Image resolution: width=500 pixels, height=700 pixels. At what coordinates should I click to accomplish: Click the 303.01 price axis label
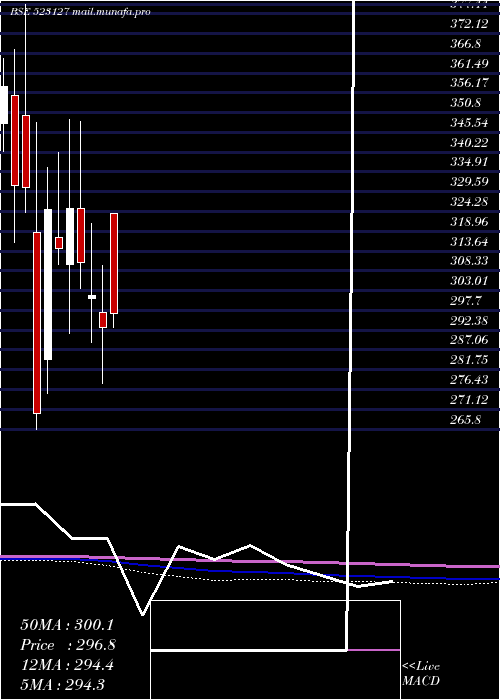[469, 281]
